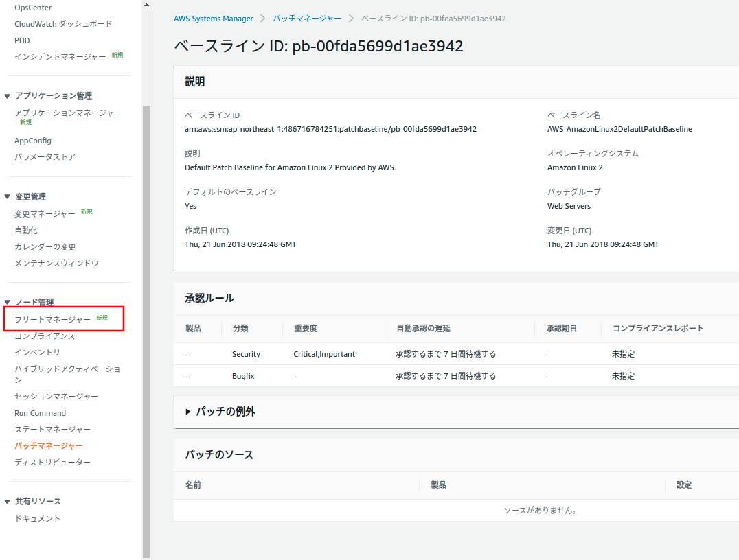Click the 作成日 timestamp value
739x560 pixels.
click(x=240, y=244)
